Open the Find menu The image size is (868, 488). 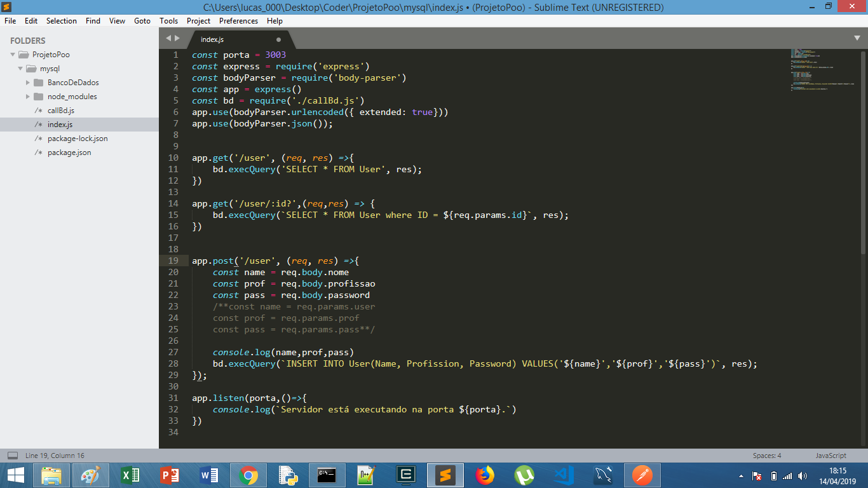tap(93, 21)
